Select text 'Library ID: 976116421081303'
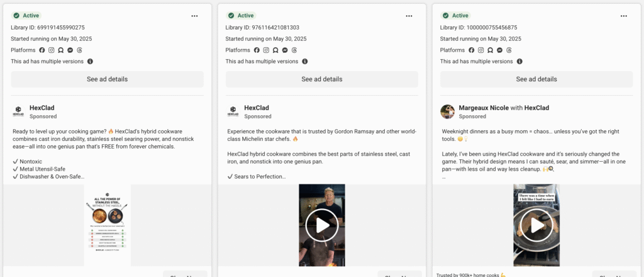 pos(262,28)
